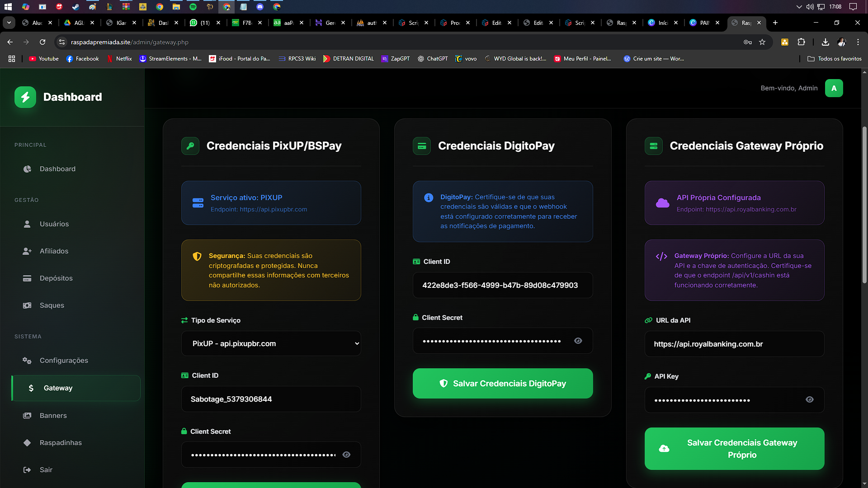Viewport: 868px width, 488px height.
Task: Click the code brackets icon in Gateway Próprio note
Action: [x=661, y=256]
